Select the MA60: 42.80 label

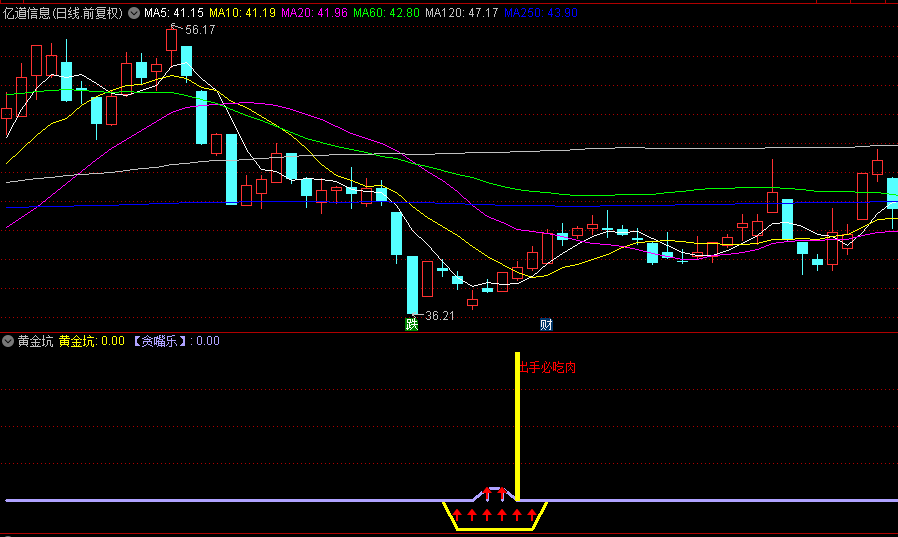[x=386, y=13]
